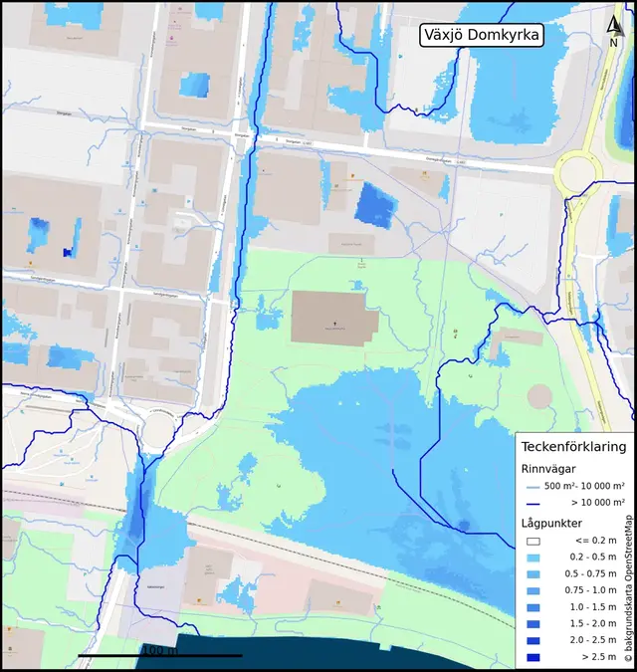Click the circular pink feature in the park
The image size is (637, 672).
click(x=540, y=397)
